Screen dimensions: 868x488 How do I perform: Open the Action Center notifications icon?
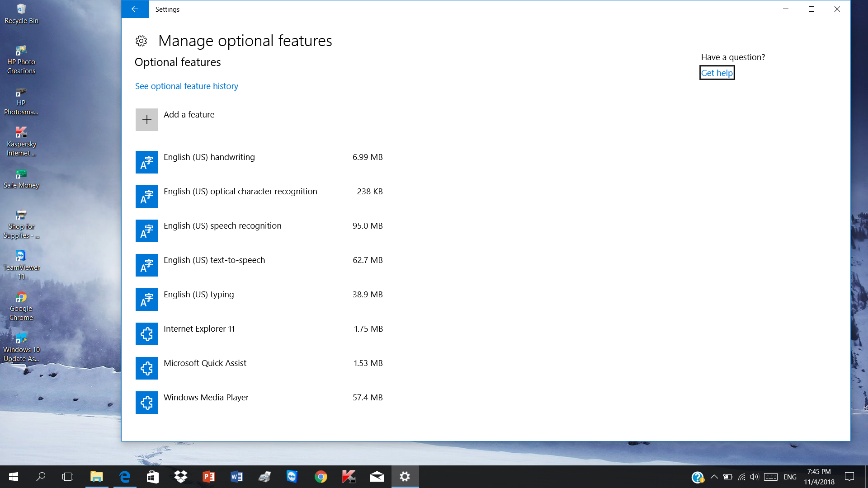tap(849, 477)
